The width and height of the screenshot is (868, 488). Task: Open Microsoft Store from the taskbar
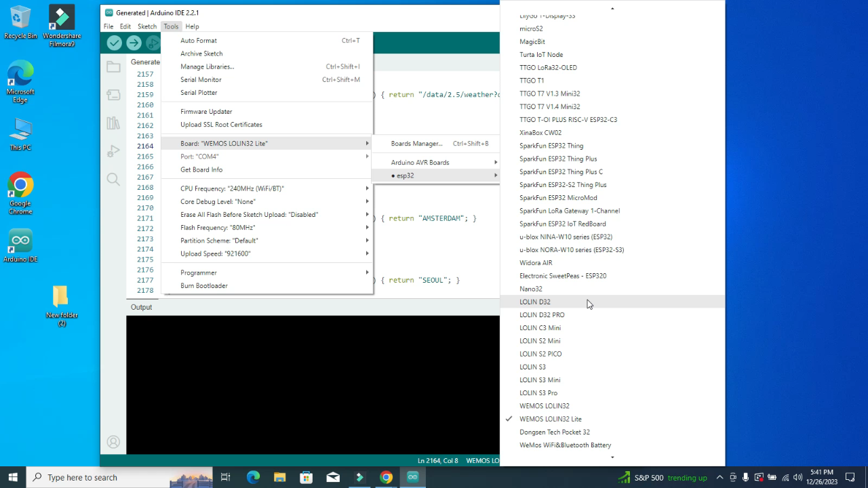pyautogui.click(x=307, y=477)
